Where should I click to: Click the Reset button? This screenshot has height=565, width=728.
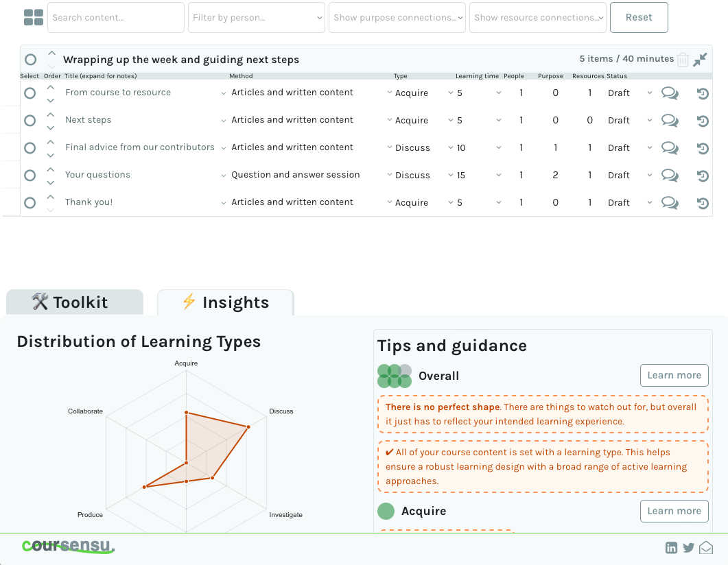(638, 18)
